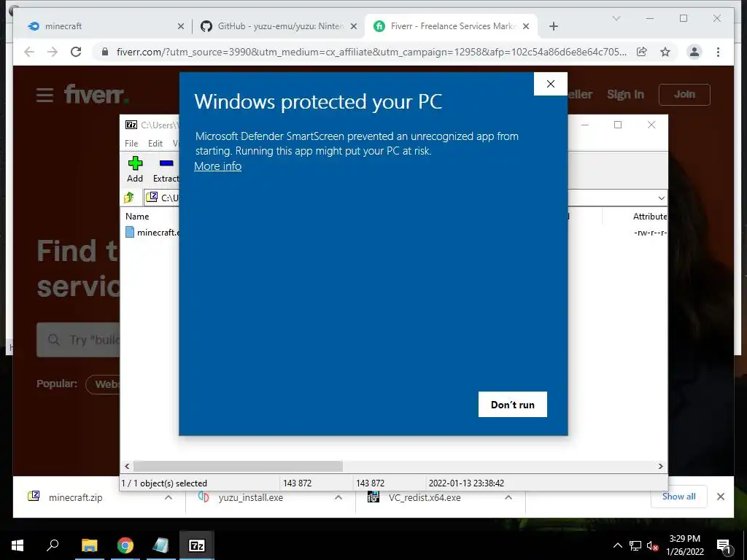Reload the Fiverr page
Image resolution: width=747 pixels, height=560 pixels.
[76, 52]
